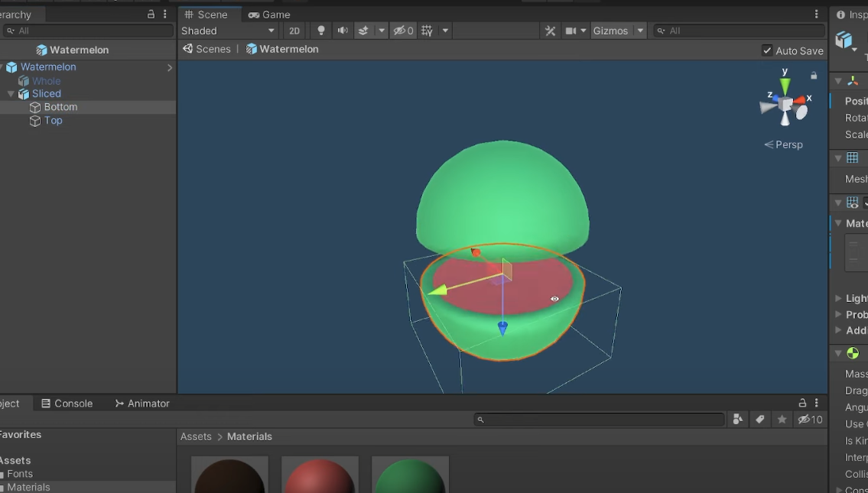
Task: Open project panel options menu
Action: click(817, 403)
